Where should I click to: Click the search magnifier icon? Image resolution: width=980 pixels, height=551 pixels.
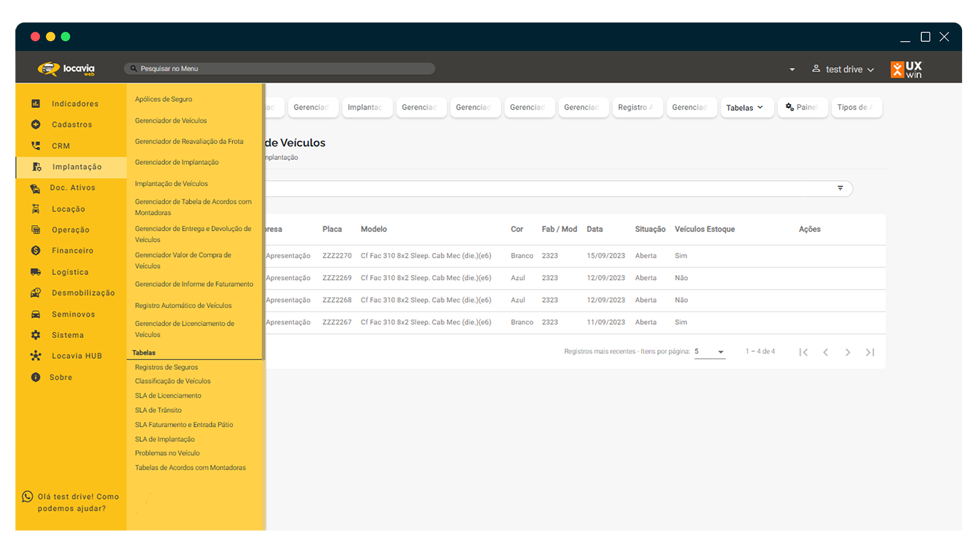coord(134,68)
